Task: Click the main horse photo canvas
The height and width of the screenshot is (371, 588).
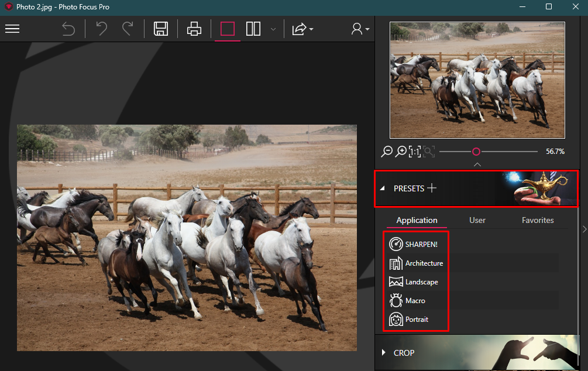Action: pos(187,238)
